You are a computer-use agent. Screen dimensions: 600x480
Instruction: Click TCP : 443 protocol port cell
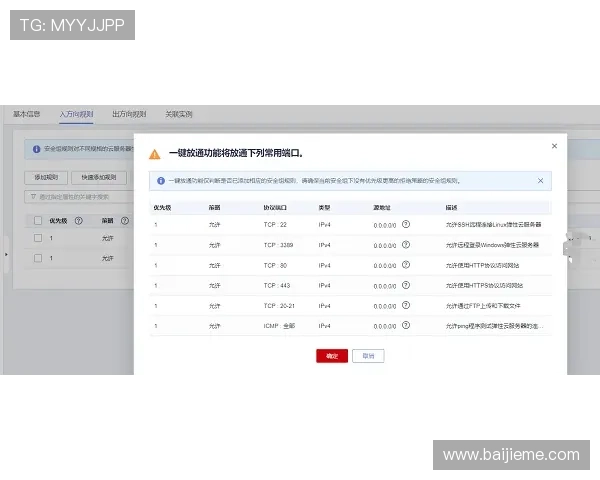[x=277, y=286]
